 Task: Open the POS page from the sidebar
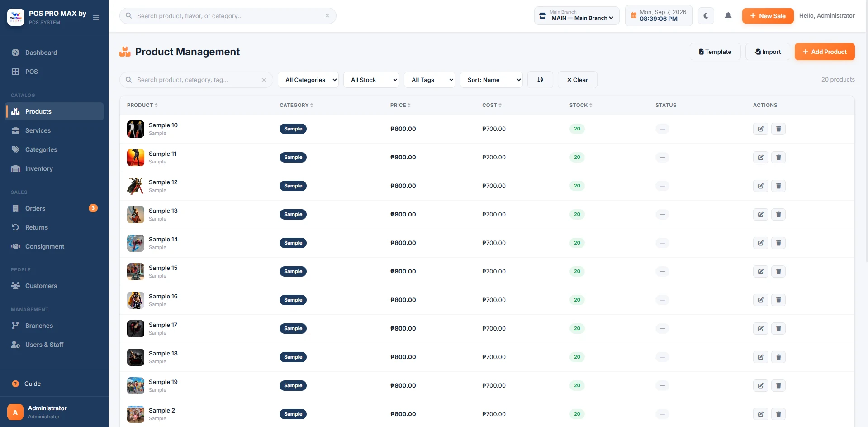54,72
